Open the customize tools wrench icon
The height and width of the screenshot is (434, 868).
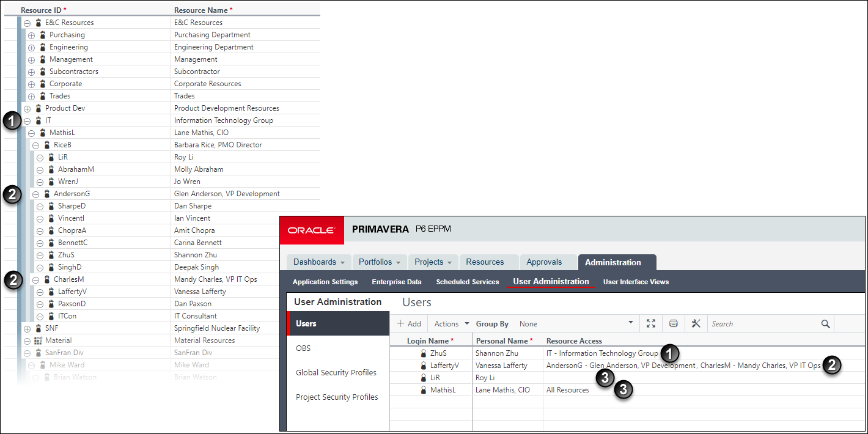[x=696, y=323]
